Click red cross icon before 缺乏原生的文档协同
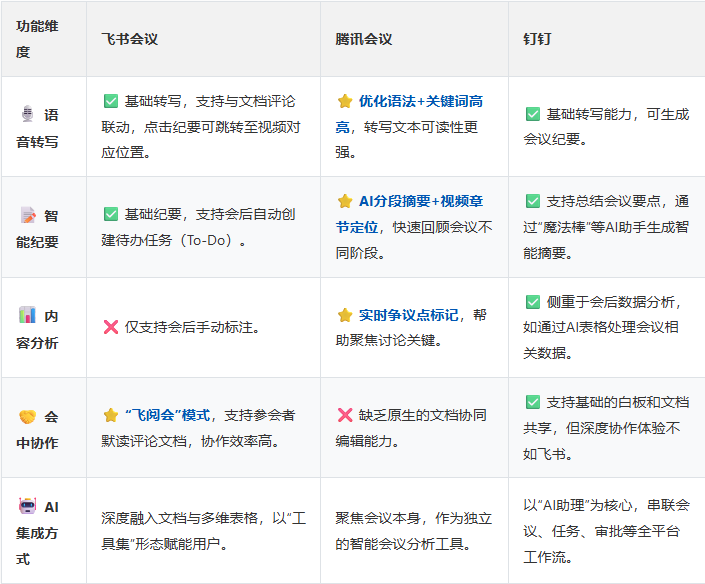Image resolution: width=705 pixels, height=584 pixels. 345,415
